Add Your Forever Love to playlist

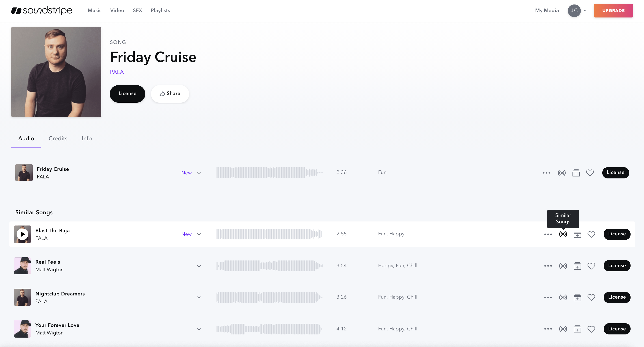577,329
